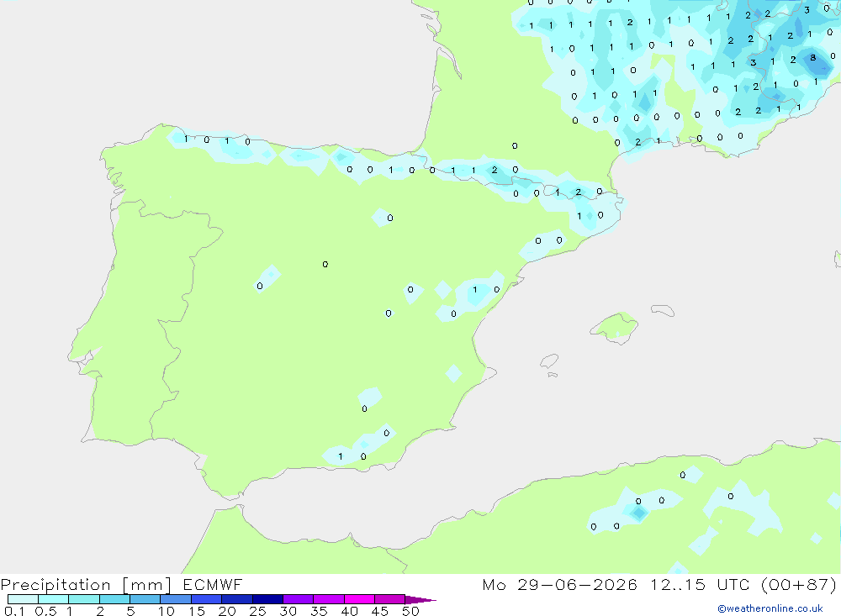Viewport: 841px width, 616px height.
Task: Click the "35" legend scale label
Action: (x=319, y=611)
